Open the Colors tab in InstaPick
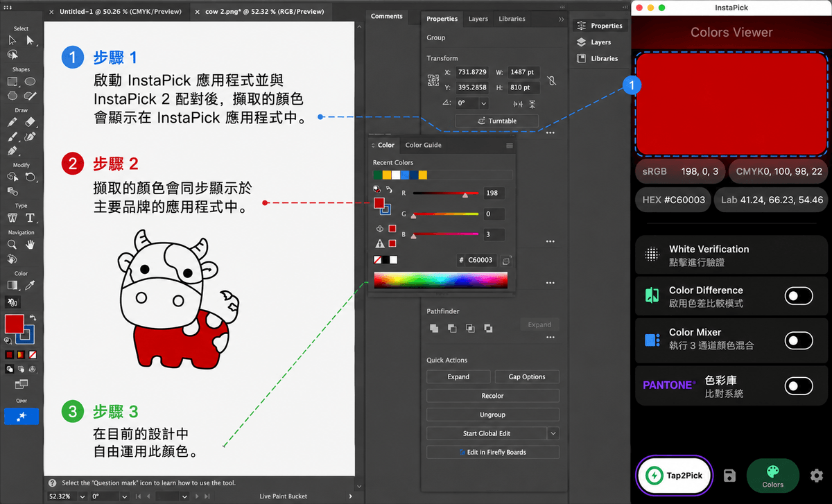The height and width of the screenshot is (504, 832). (x=772, y=476)
